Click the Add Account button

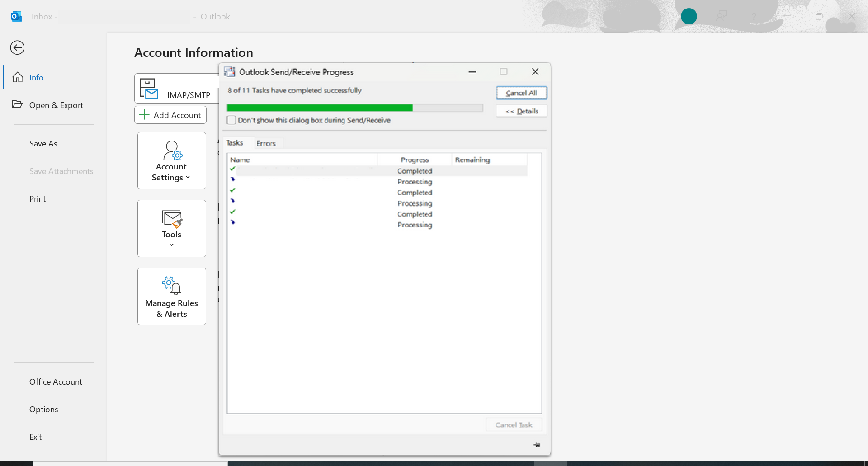pos(170,115)
